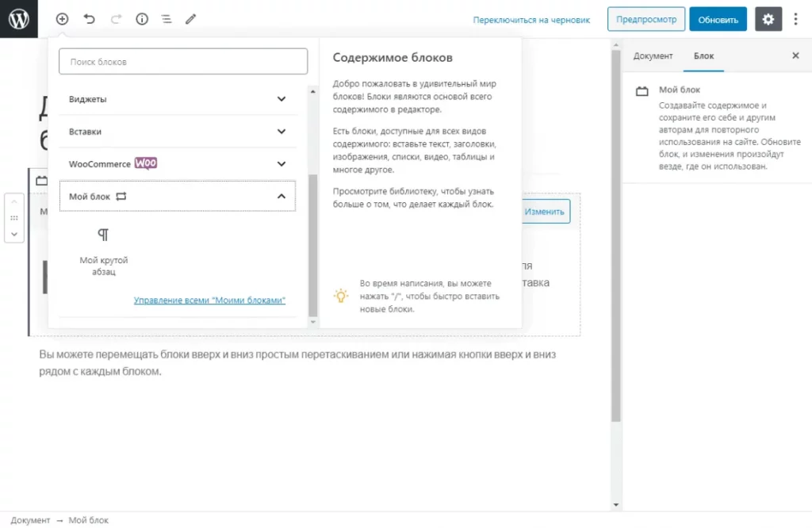This screenshot has height=528, width=812.
Task: Insert the Мой крутой абзац block
Action: pos(103,250)
